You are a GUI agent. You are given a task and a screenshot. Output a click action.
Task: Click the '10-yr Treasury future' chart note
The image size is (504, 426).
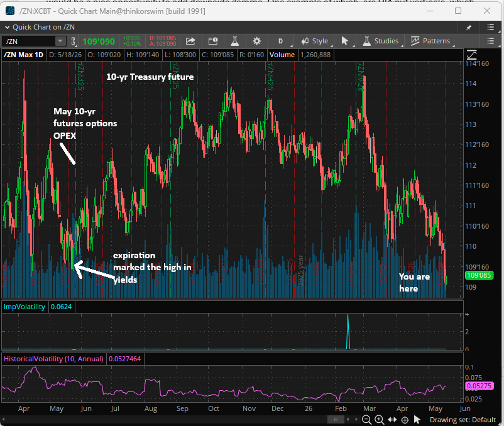[x=150, y=77]
